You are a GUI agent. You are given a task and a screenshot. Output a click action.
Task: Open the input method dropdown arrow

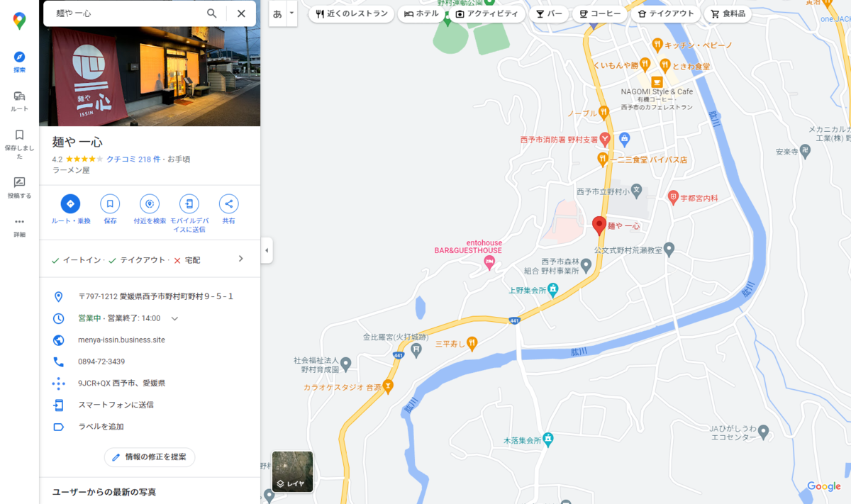tap(291, 13)
